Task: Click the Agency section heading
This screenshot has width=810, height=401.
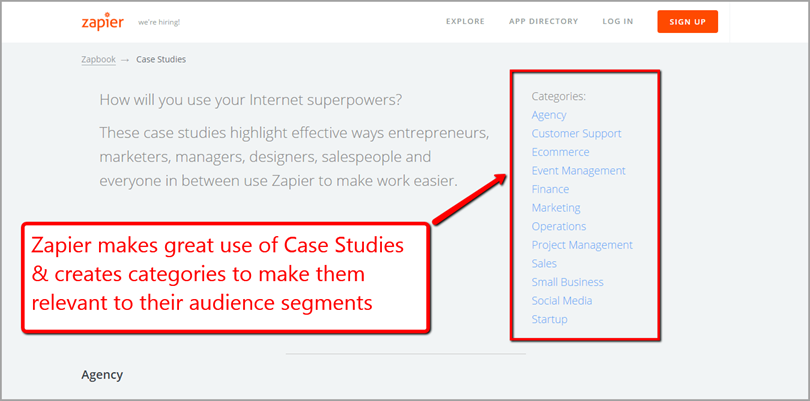Action: [x=102, y=375]
